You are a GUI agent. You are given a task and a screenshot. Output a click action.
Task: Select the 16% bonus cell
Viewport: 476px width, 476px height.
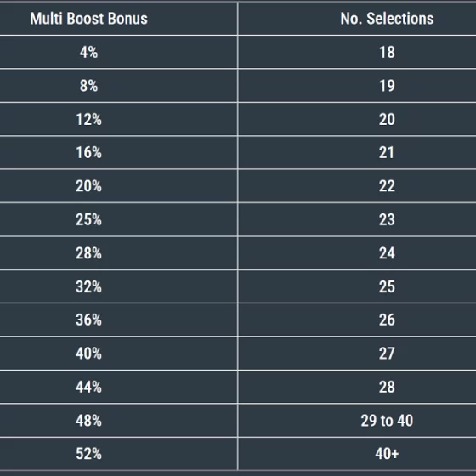coord(88,152)
